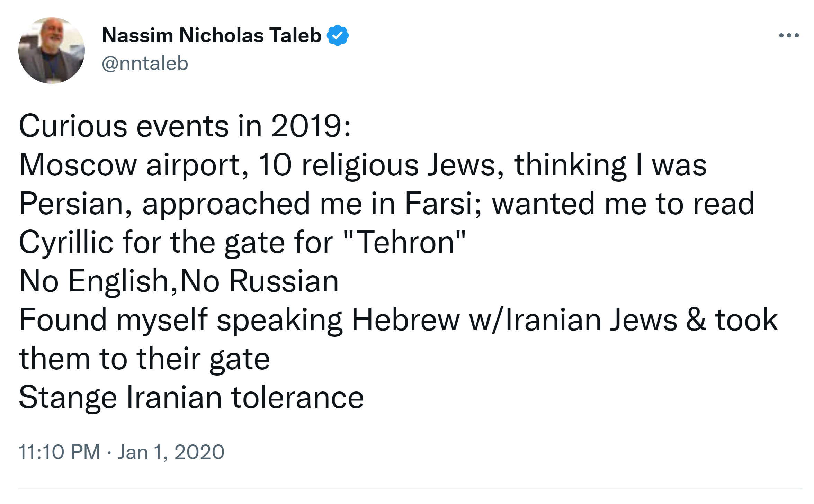The width and height of the screenshot is (814, 504).
Task: Click the phrase "them to their gate"
Action: coord(144,359)
